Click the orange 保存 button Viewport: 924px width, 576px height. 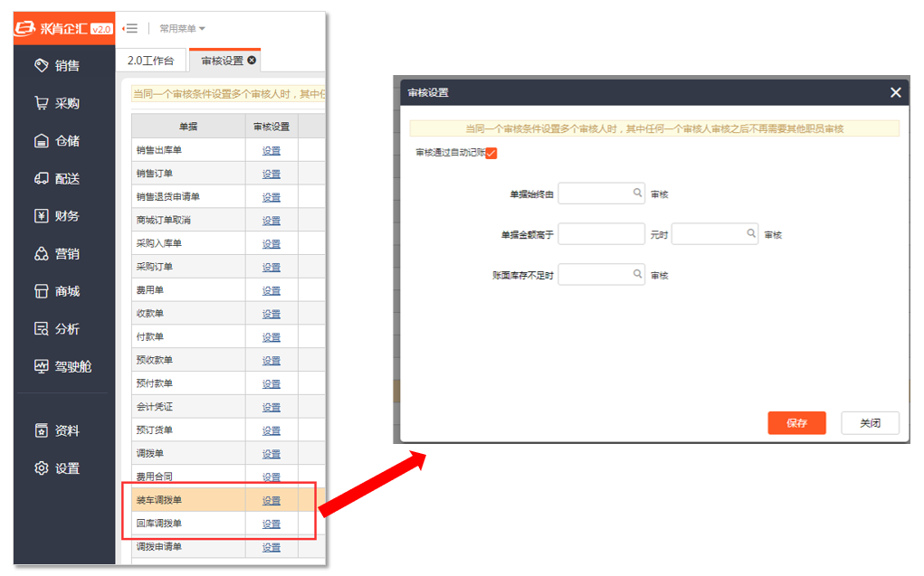click(796, 423)
